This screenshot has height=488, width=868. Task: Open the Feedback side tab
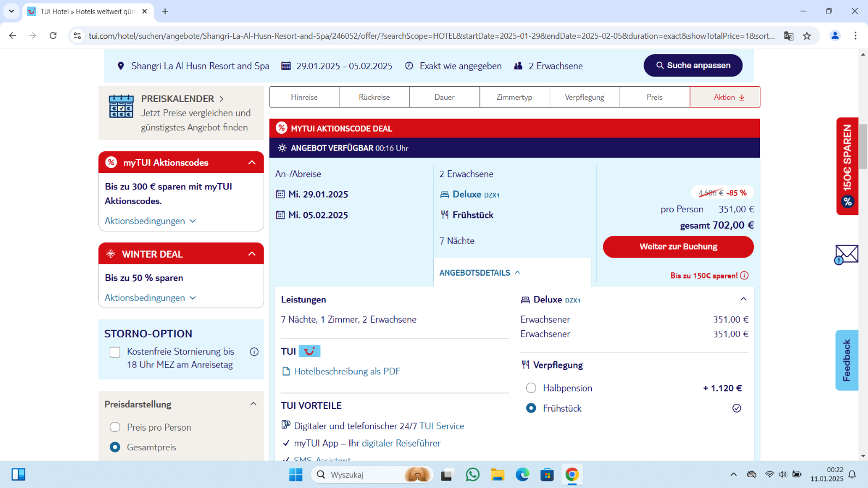click(x=847, y=360)
